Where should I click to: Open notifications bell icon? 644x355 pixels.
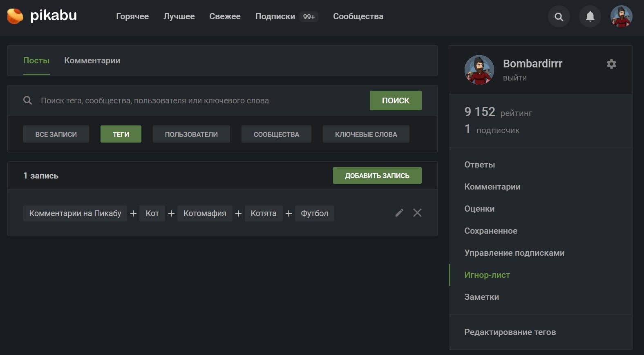(x=590, y=17)
